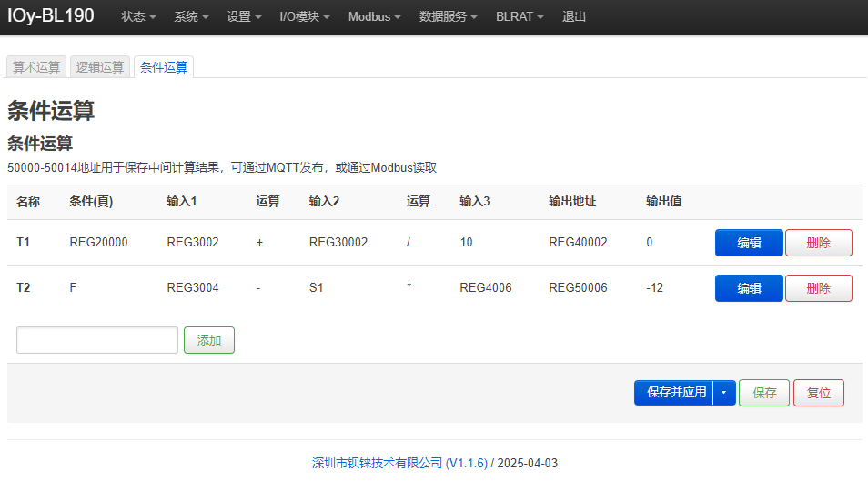Viewport: 868px width, 481px height.
Task: Open the 深圳市钡铼技术有限公司 (V1.1.6) link
Action: point(399,463)
